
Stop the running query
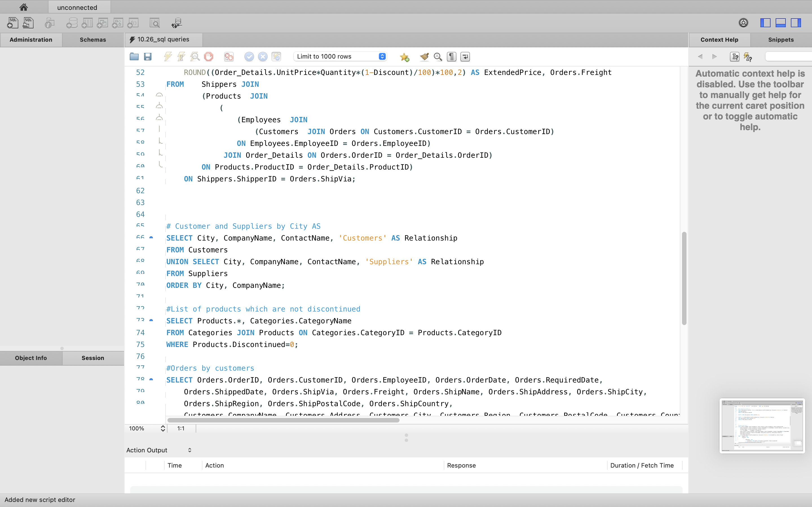[x=209, y=57]
